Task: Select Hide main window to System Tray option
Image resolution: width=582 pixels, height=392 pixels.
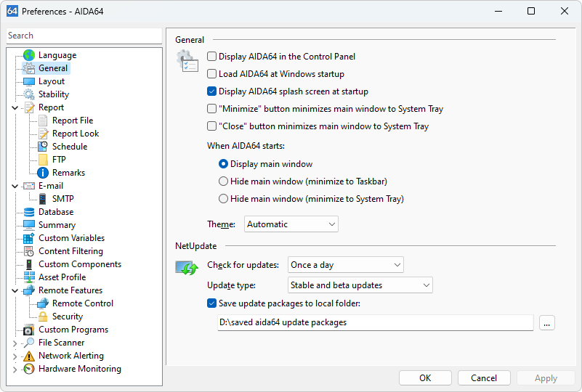Action: click(x=224, y=199)
